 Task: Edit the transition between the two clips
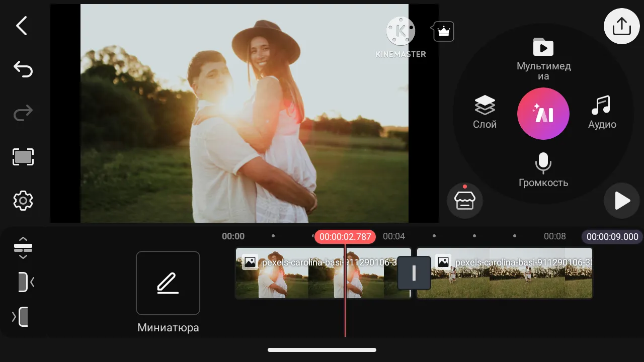click(414, 273)
